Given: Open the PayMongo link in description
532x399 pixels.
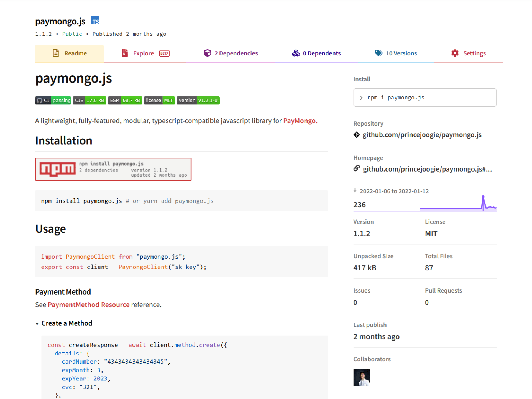Looking at the screenshot, I should tap(300, 121).
